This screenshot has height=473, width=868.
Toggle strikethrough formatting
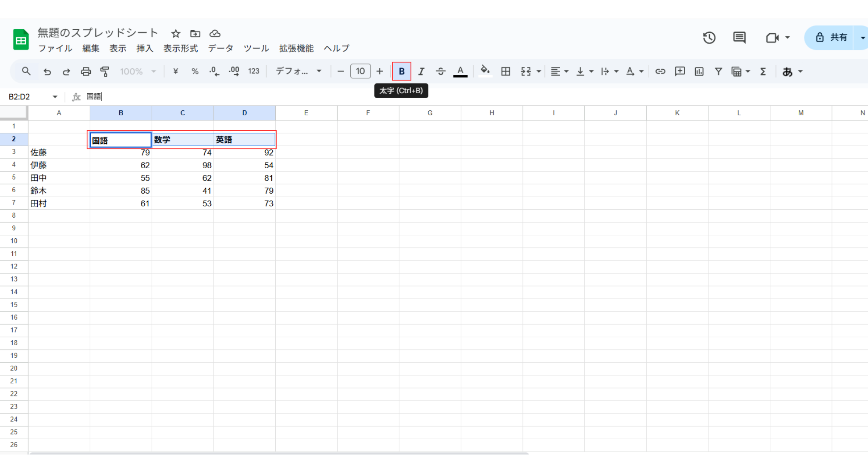(441, 71)
